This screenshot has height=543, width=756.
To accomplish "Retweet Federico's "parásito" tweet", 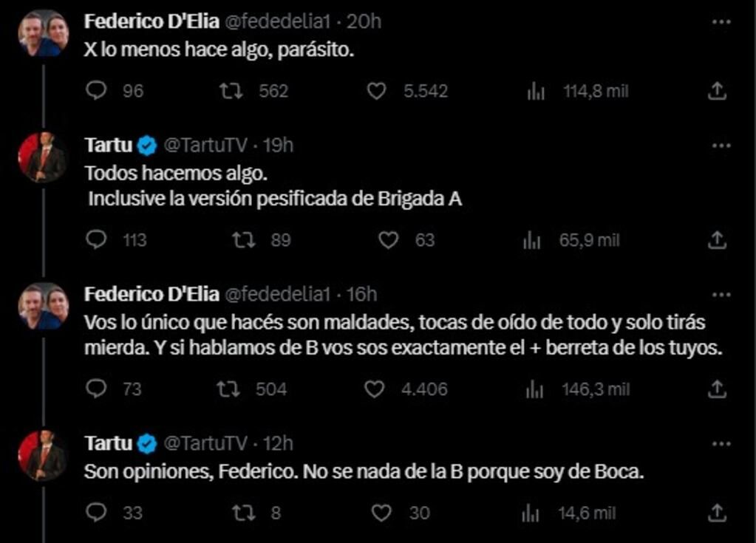I will [x=233, y=91].
